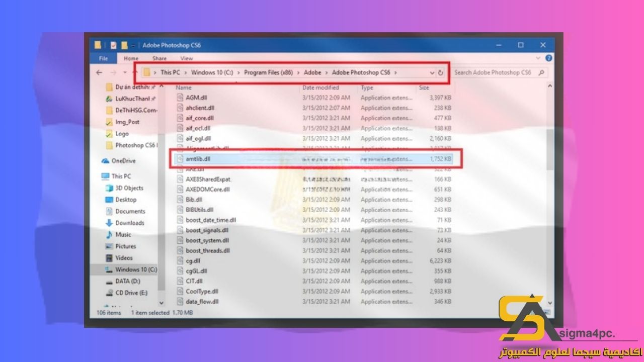
Task: Open the Logo folder in sidebar
Action: coord(118,134)
